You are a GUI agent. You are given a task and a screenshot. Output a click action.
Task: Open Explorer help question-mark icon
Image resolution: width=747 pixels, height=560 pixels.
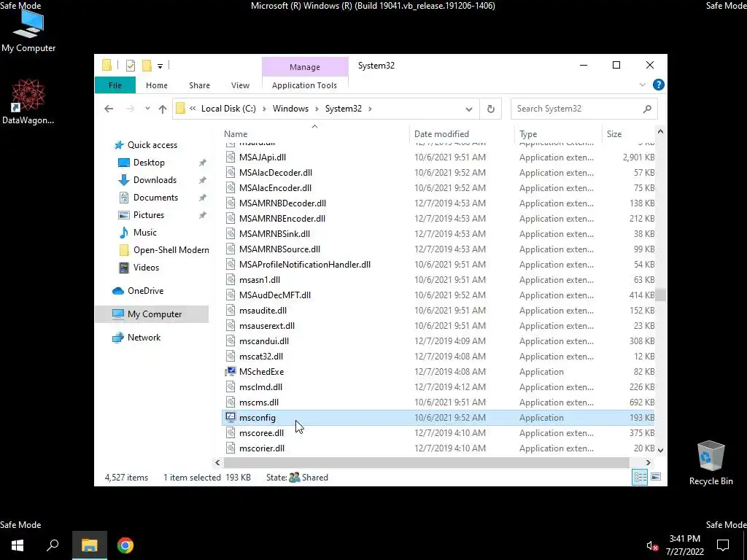click(x=659, y=85)
